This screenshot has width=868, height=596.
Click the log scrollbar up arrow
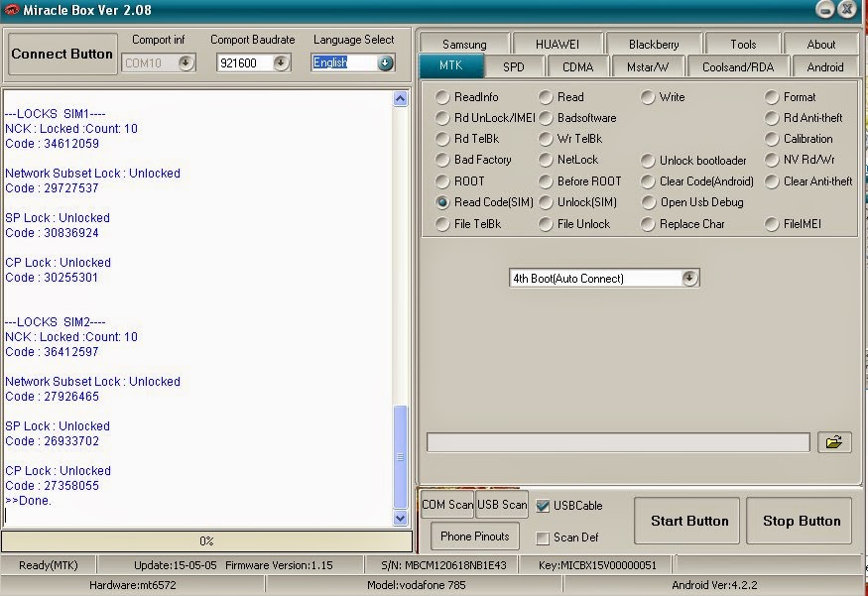click(400, 99)
